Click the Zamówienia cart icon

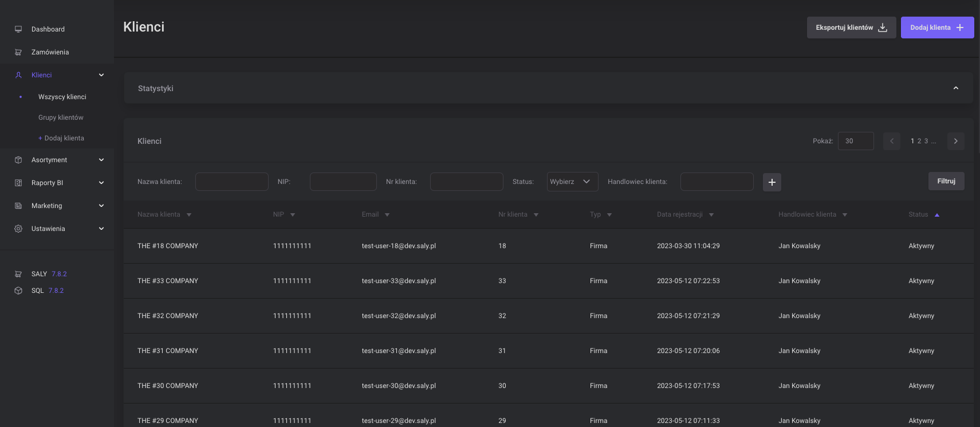pos(18,52)
